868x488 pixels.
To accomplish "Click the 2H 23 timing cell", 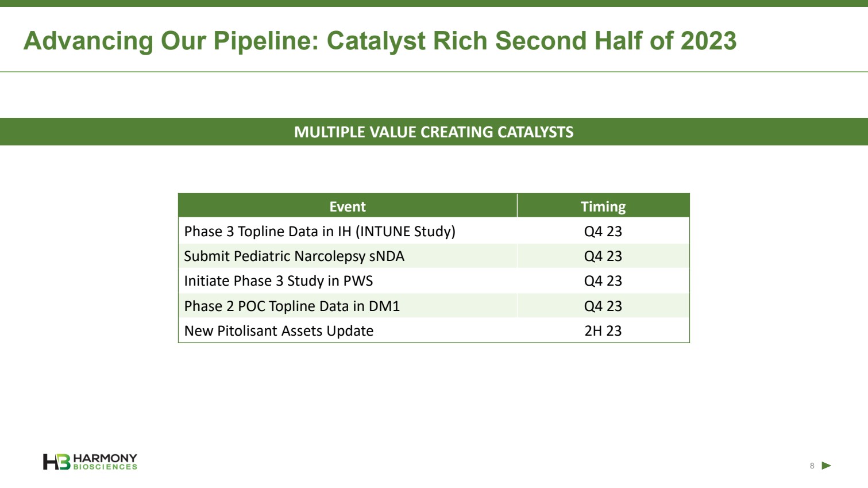I will (603, 331).
